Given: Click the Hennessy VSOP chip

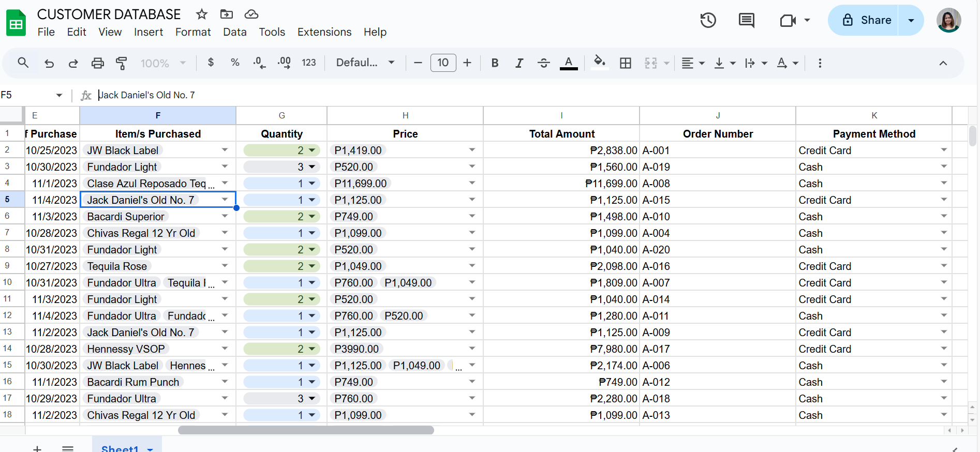Looking at the screenshot, I should (x=126, y=349).
